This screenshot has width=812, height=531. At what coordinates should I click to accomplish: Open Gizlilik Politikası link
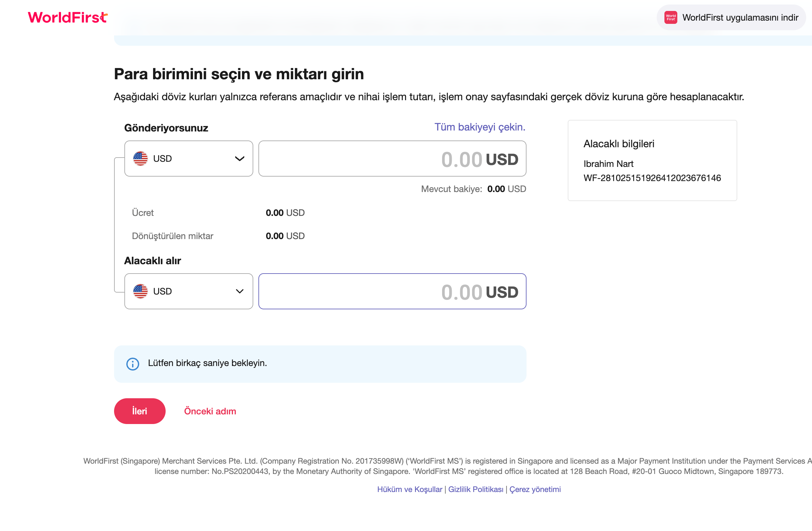click(x=476, y=489)
